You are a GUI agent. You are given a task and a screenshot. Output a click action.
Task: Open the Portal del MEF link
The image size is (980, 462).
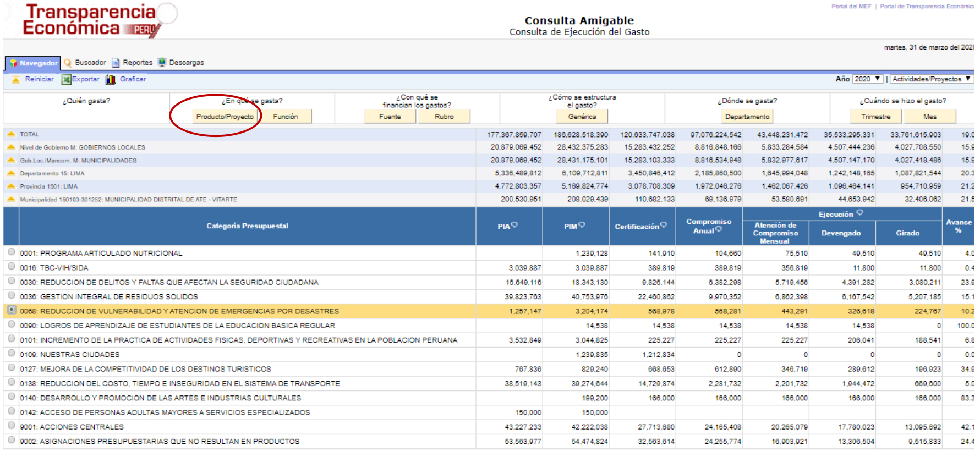tap(851, 7)
